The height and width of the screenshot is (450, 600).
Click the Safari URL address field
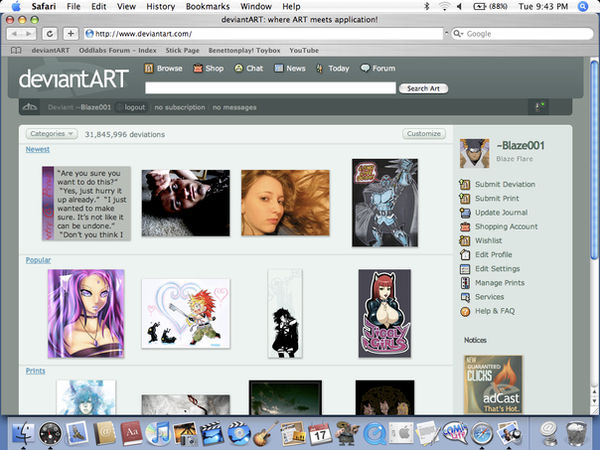coord(264,34)
